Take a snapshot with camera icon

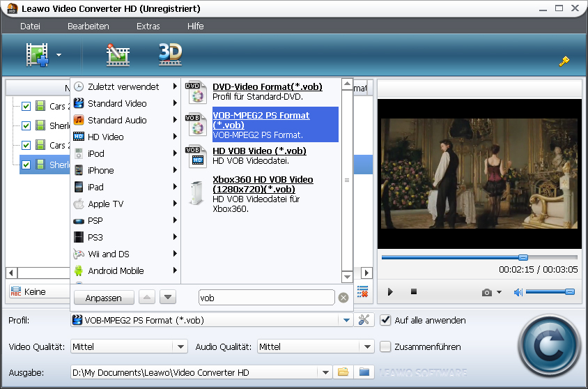tap(487, 292)
